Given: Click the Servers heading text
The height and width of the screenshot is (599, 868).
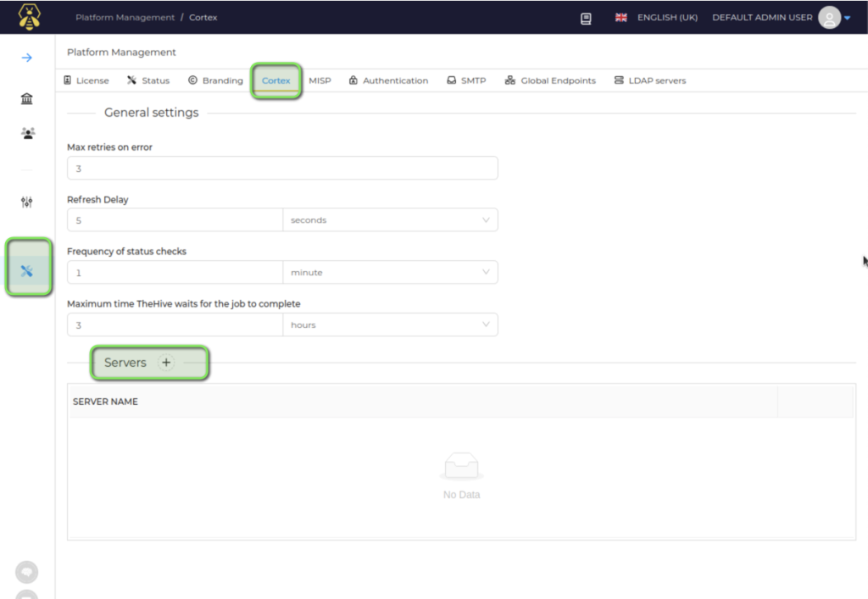Looking at the screenshot, I should pyautogui.click(x=125, y=363).
